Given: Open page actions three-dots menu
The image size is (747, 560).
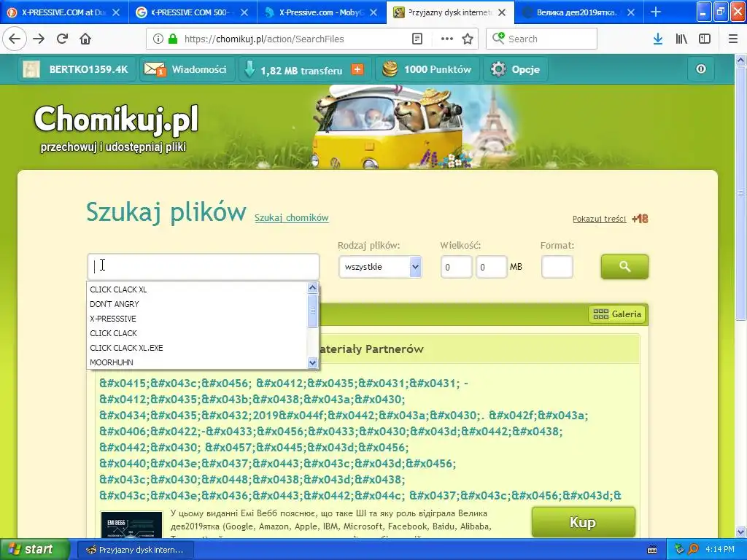Looking at the screenshot, I should [x=447, y=39].
